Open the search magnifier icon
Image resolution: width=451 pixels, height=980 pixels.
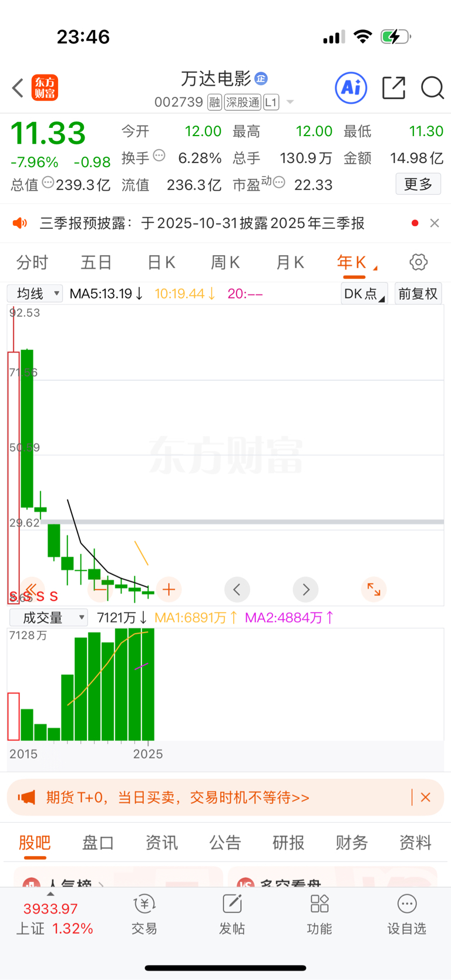[432, 88]
